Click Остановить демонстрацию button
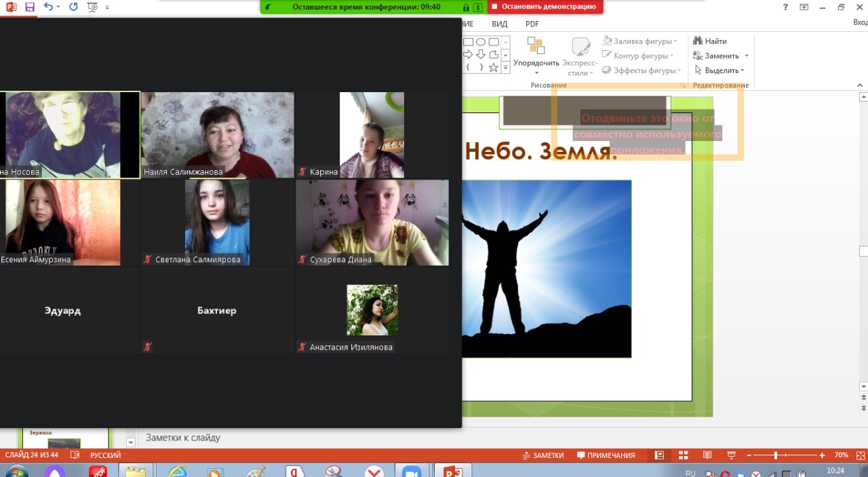 [546, 7]
